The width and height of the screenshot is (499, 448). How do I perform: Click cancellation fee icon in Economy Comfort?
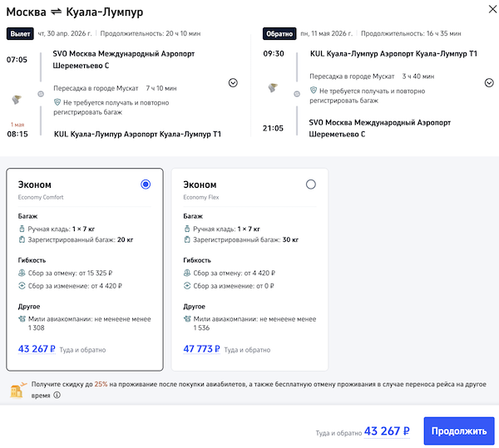[x=22, y=273]
